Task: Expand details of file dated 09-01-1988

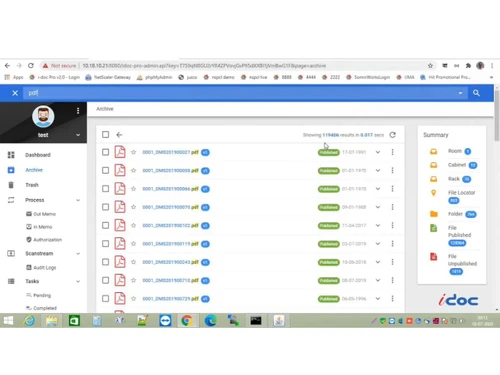Action: (378, 207)
